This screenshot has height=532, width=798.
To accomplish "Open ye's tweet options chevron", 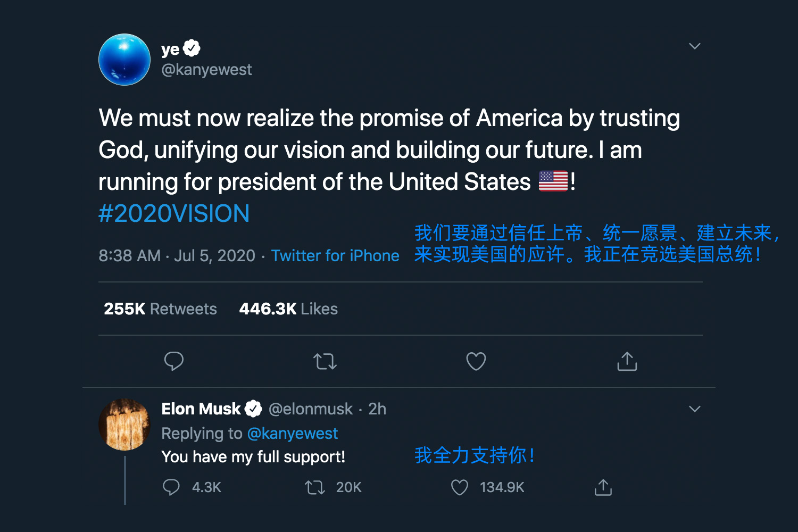I will [x=695, y=46].
